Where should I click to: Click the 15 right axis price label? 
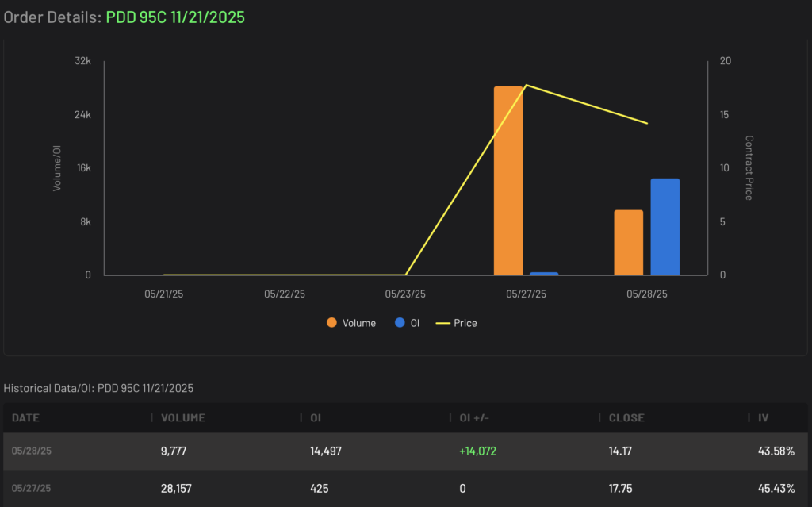[725, 114]
